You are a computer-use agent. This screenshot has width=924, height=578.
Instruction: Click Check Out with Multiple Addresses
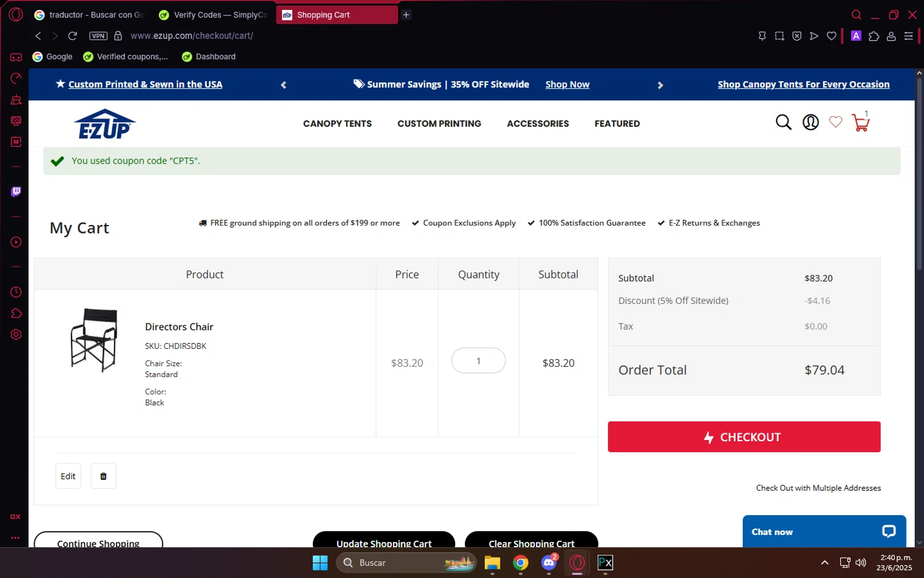coord(818,488)
